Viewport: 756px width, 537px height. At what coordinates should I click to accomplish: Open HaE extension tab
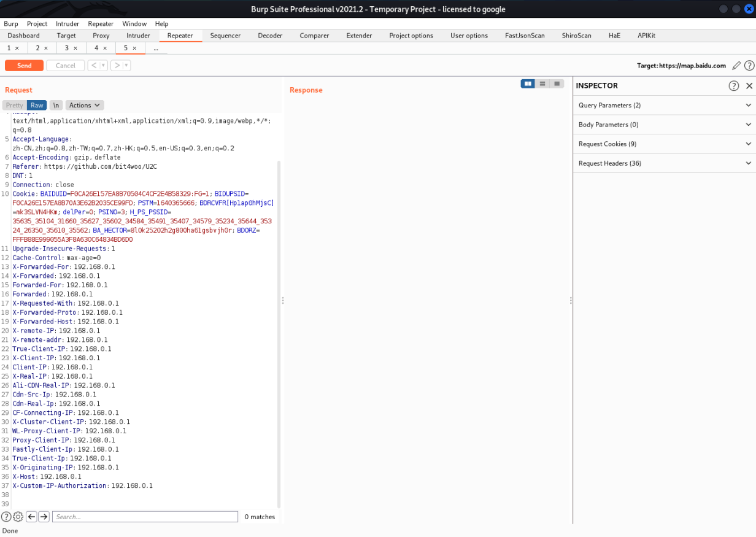(614, 36)
